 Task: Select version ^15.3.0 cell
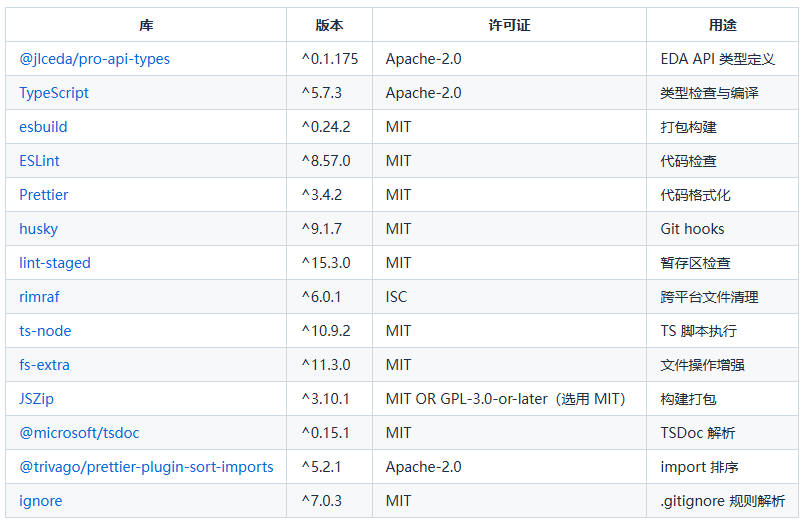tap(329, 263)
